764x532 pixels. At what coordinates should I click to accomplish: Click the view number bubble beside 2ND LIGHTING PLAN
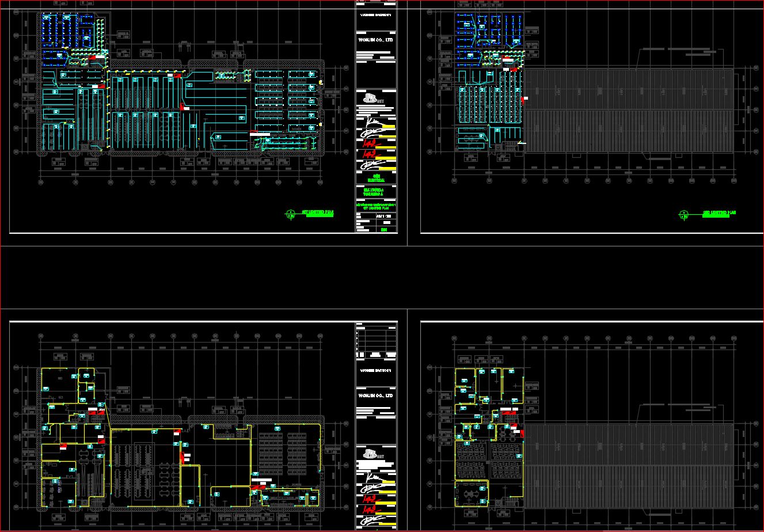point(683,215)
